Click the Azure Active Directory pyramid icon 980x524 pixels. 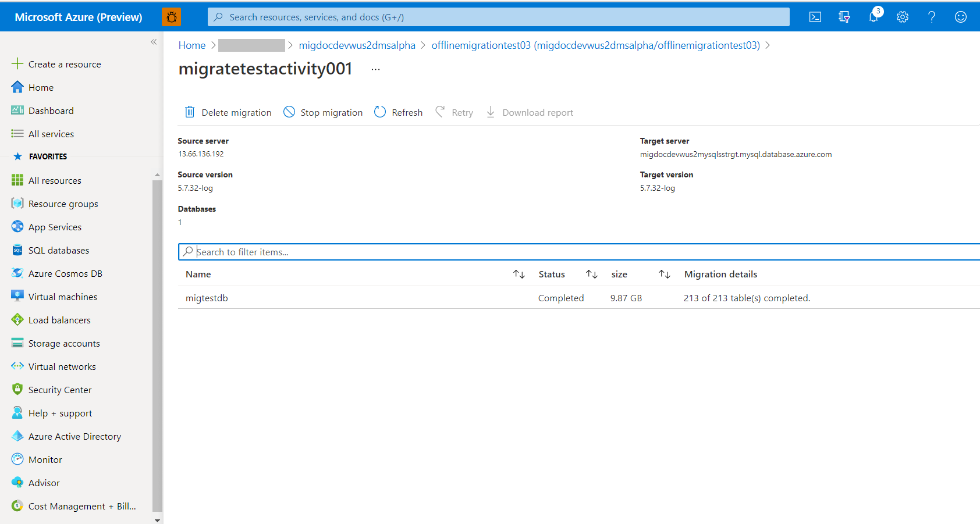tap(17, 436)
